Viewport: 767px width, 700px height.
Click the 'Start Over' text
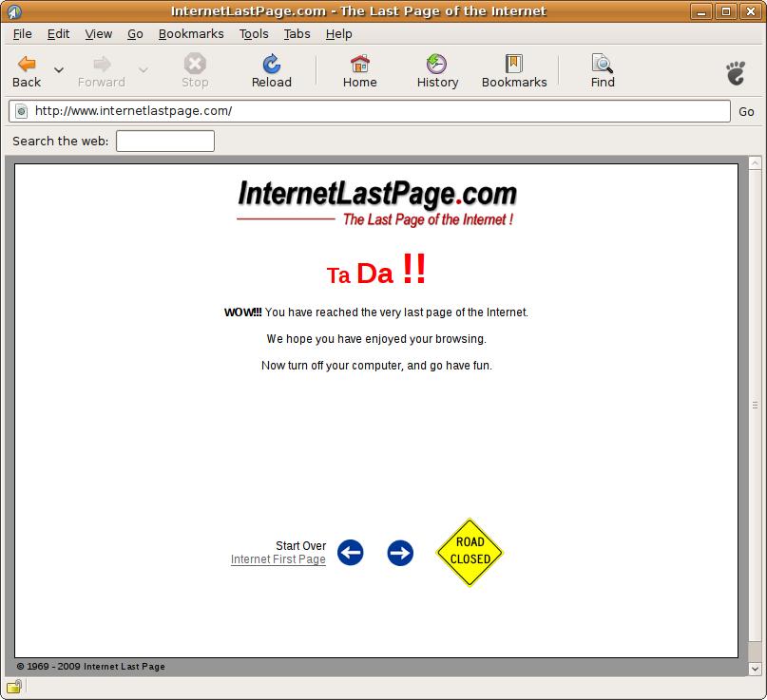300,545
